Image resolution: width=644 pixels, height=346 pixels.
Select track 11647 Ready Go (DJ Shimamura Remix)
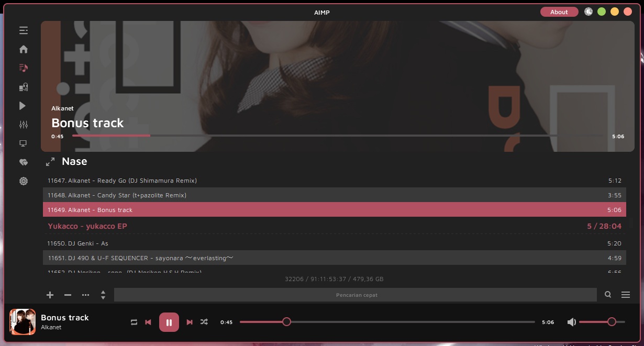(x=335, y=181)
